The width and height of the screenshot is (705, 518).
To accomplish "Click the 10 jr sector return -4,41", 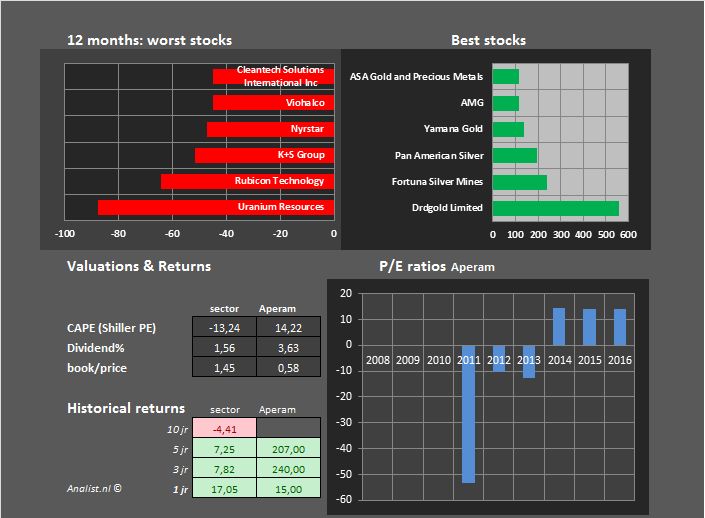I will coord(224,428).
